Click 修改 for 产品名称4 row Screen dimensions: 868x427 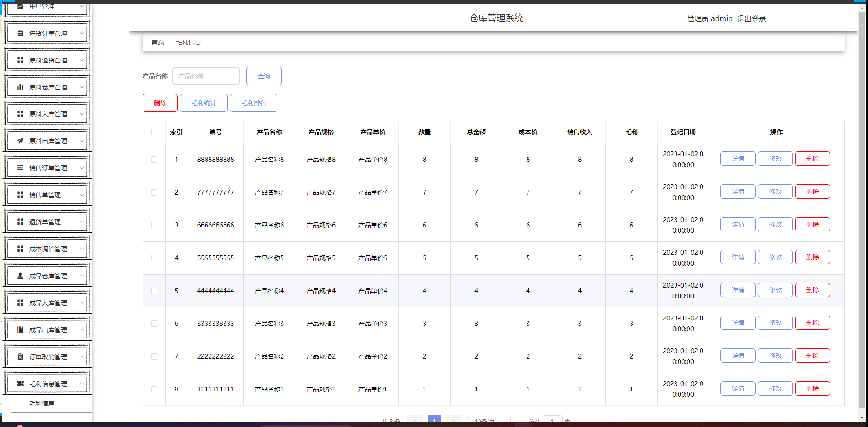(775, 290)
